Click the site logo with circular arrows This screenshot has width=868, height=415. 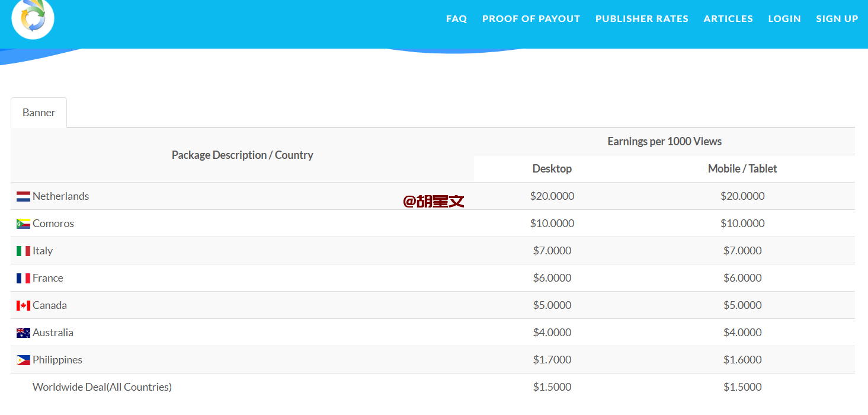pos(33,18)
